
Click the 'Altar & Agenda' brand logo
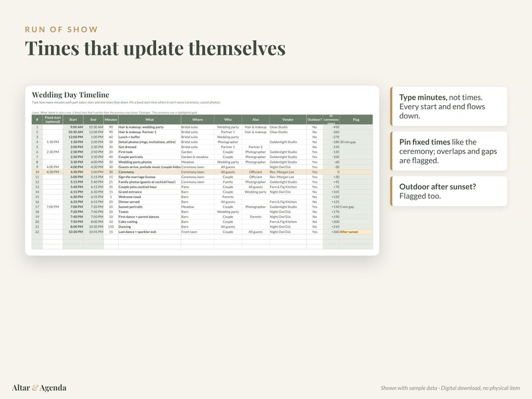tap(39, 388)
